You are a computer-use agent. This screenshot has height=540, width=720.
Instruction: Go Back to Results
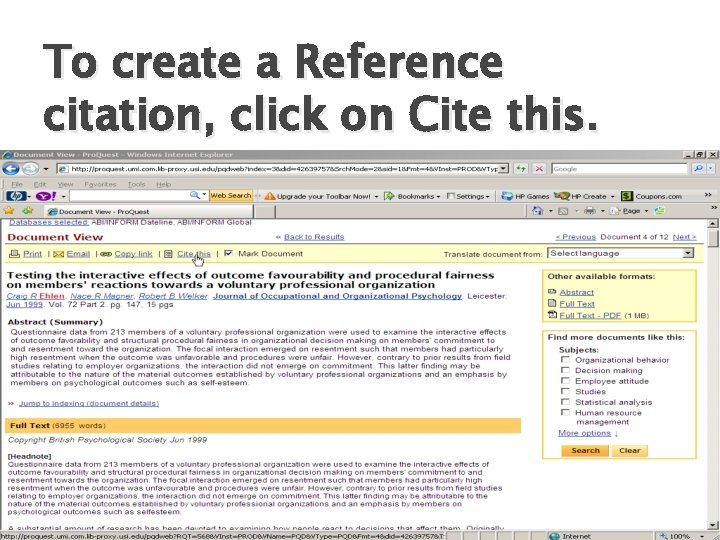(x=314, y=237)
